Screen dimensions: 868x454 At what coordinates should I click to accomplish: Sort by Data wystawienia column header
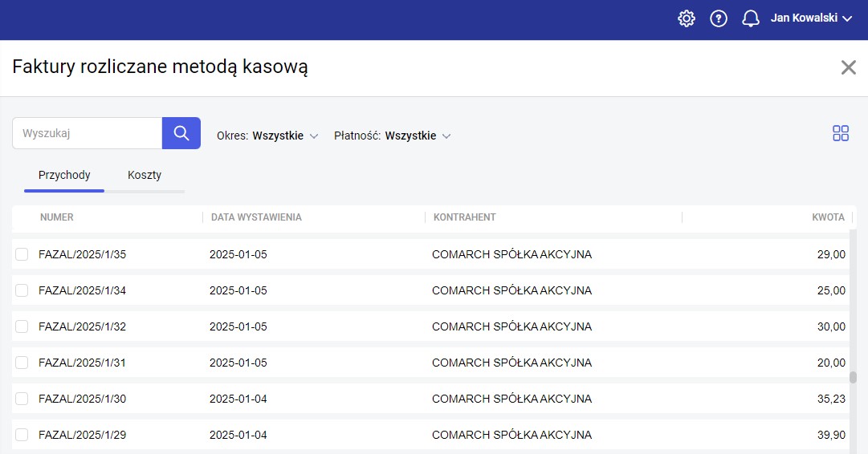point(256,217)
